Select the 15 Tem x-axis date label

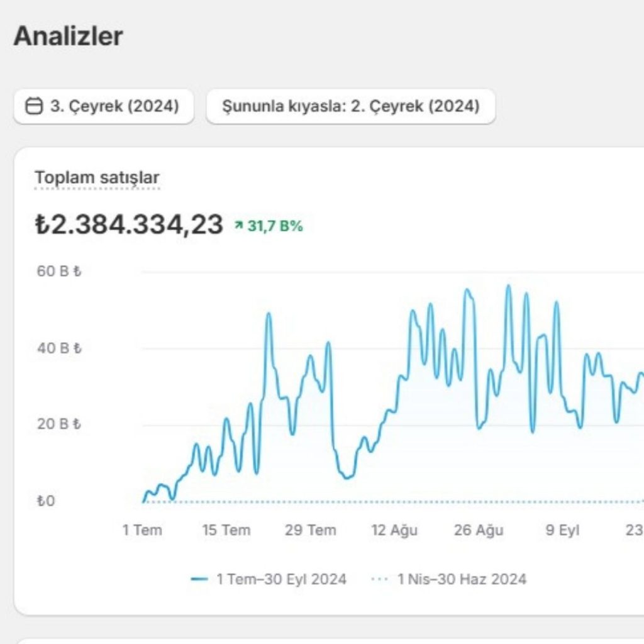click(x=226, y=530)
